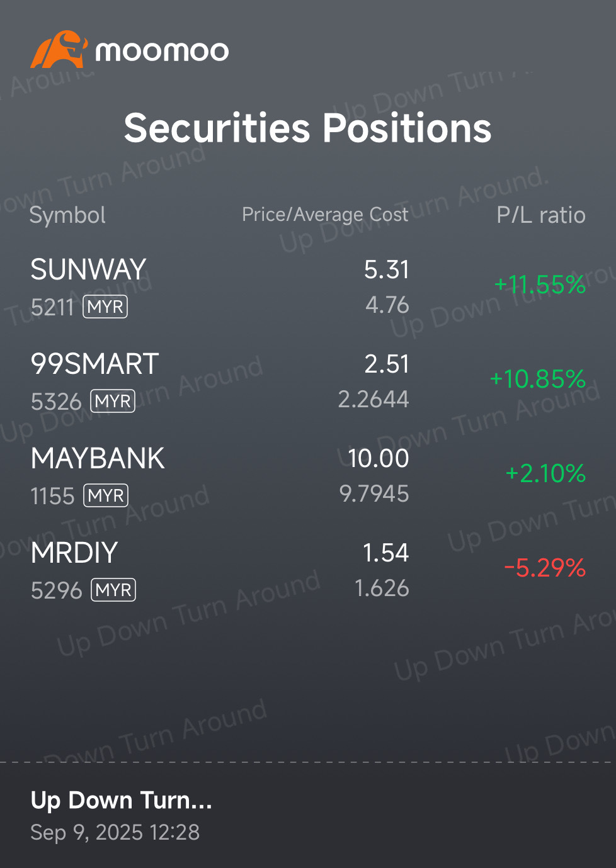
Task: Select the Securities Positions heading
Action: point(307,128)
